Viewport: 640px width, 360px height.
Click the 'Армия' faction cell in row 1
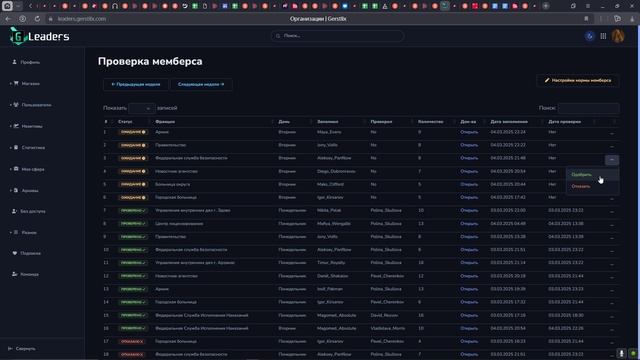(162, 132)
